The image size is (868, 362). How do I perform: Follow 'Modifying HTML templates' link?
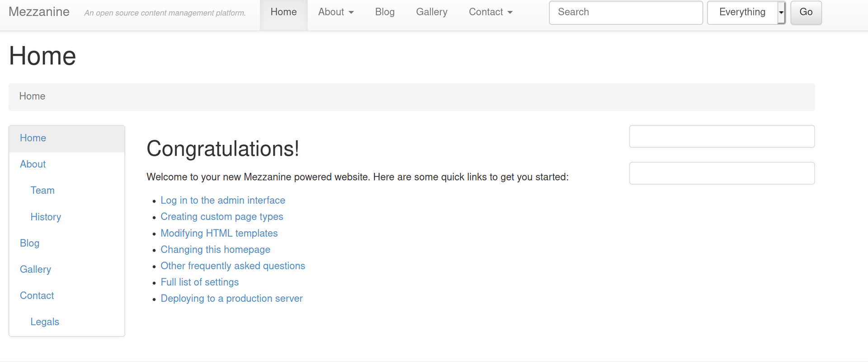219,233
